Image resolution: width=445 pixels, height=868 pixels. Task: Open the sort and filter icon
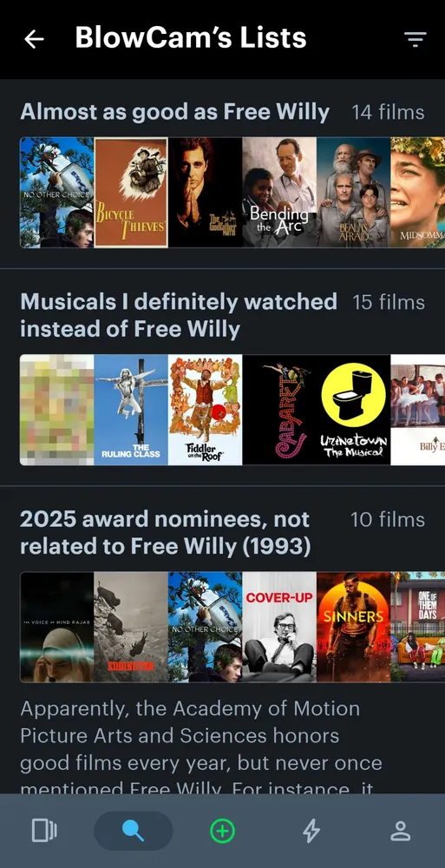click(416, 39)
